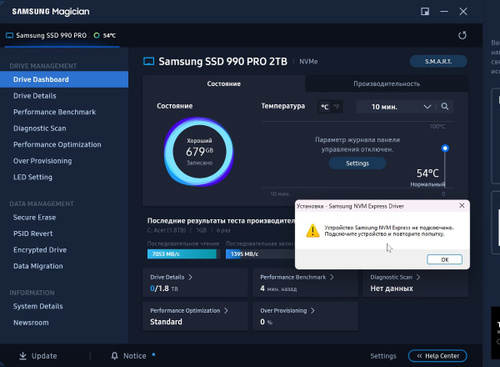The width and height of the screenshot is (500, 367).
Task: Open PSID Revert in sidebar
Action: point(33,234)
